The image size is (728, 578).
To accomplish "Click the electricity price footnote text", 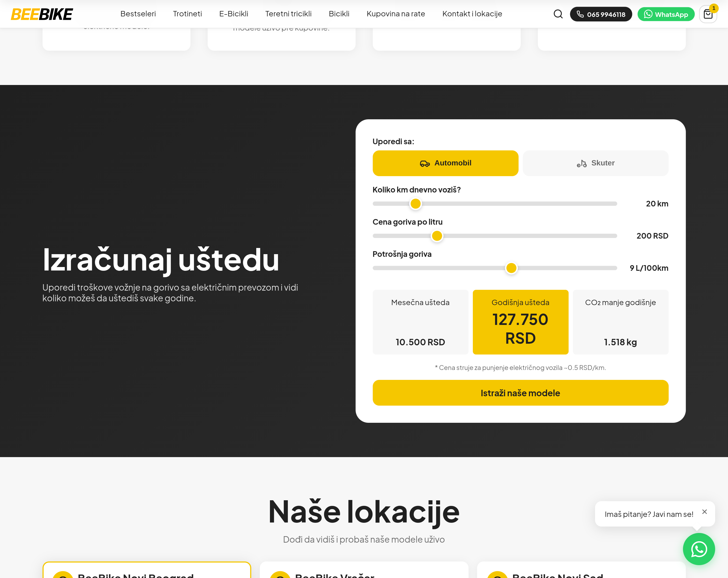I will click(x=520, y=368).
